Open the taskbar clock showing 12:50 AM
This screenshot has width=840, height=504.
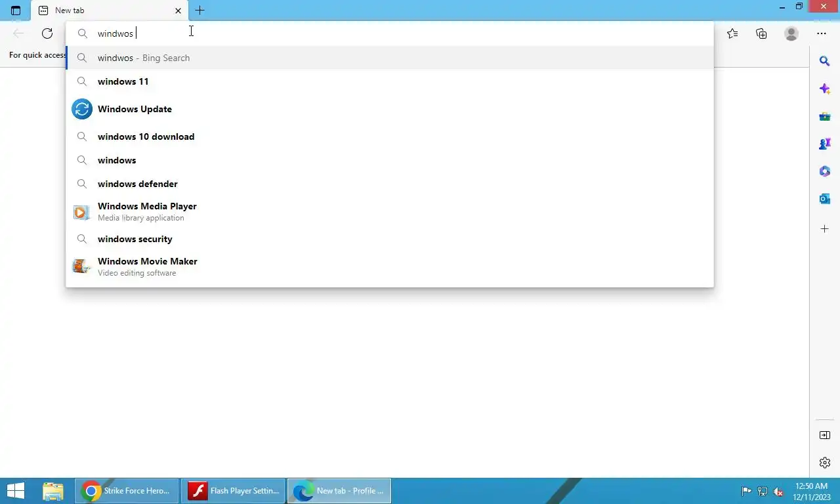click(811, 492)
